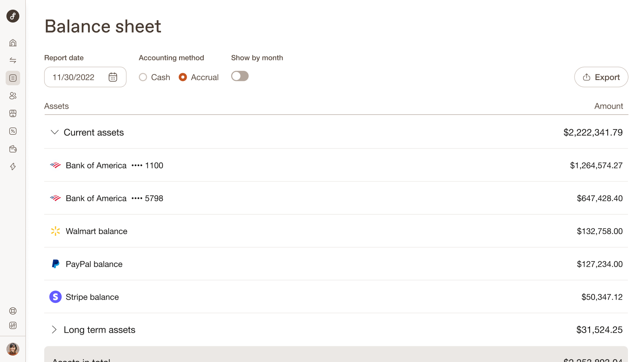644x362 pixels.
Task: Open the settings sliders icon
Action: [13, 325]
